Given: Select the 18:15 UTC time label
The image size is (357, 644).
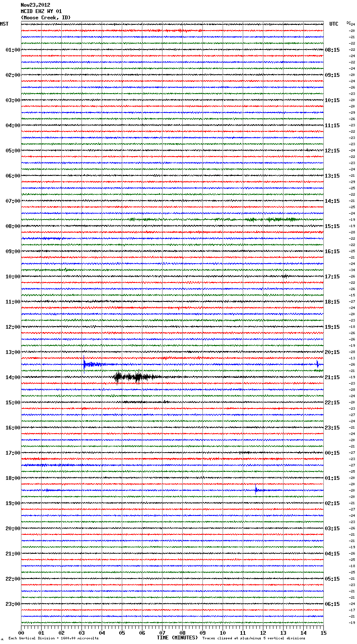Looking at the screenshot, I should point(332,302).
